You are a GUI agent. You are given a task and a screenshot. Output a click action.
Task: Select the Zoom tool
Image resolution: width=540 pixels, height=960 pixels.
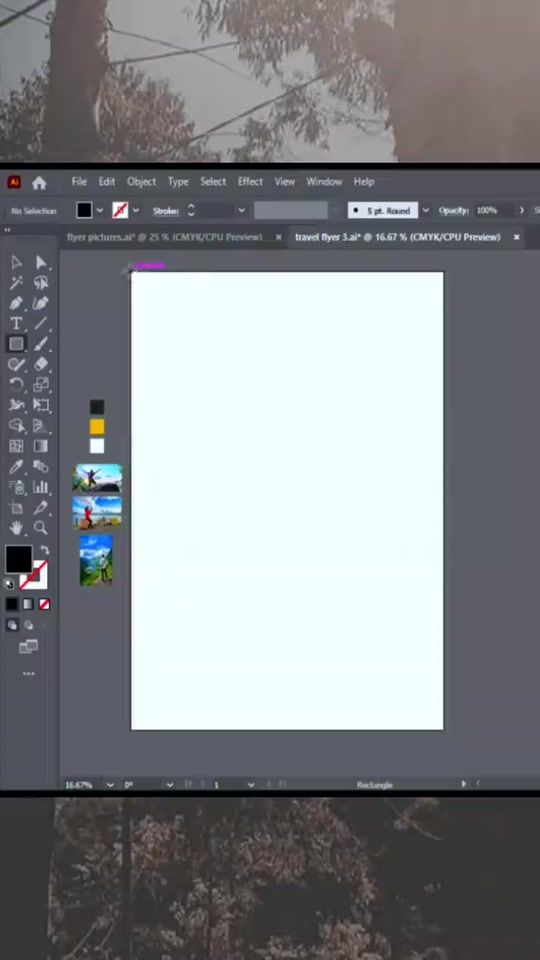(41, 527)
